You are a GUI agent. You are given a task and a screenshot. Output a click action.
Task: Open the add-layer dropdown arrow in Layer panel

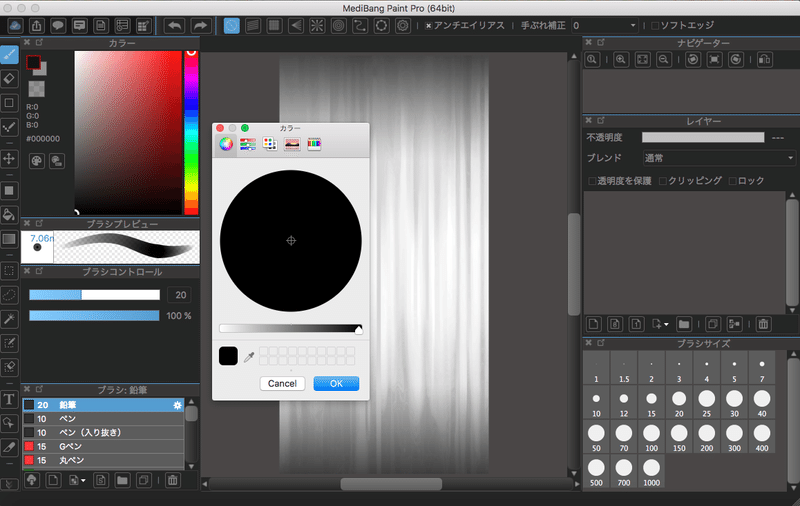pyautogui.click(x=666, y=324)
